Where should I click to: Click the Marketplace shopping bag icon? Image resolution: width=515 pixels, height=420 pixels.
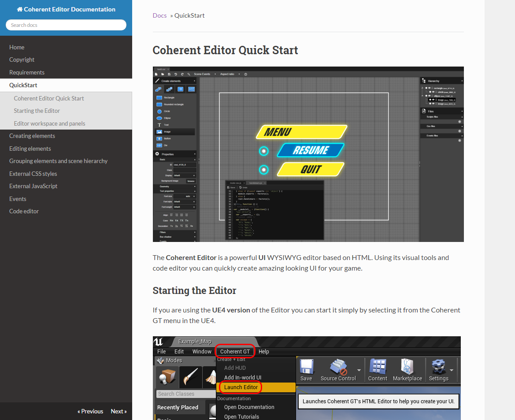[x=407, y=367]
